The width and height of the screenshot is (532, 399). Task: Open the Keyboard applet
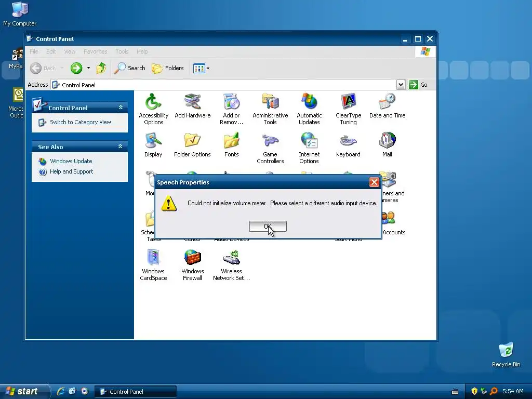click(x=348, y=145)
